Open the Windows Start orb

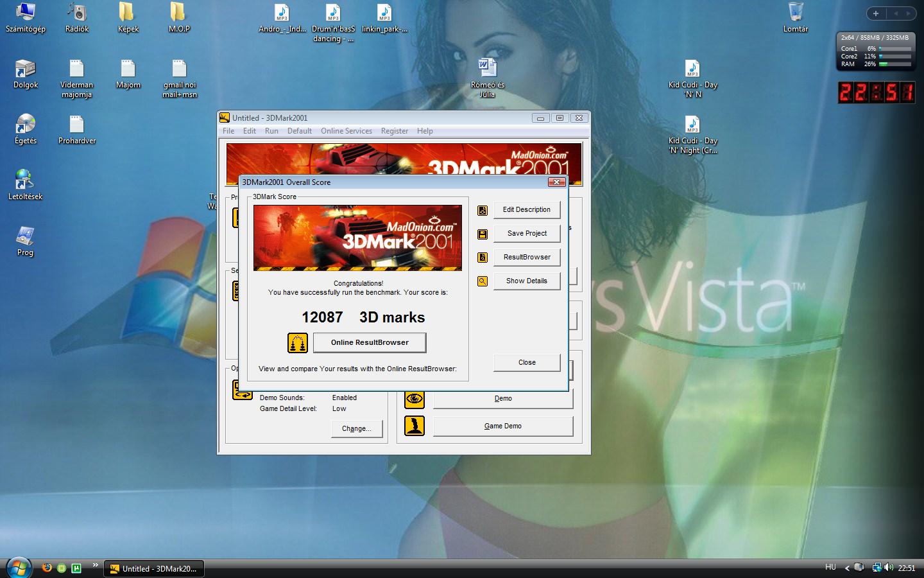pos(19,568)
